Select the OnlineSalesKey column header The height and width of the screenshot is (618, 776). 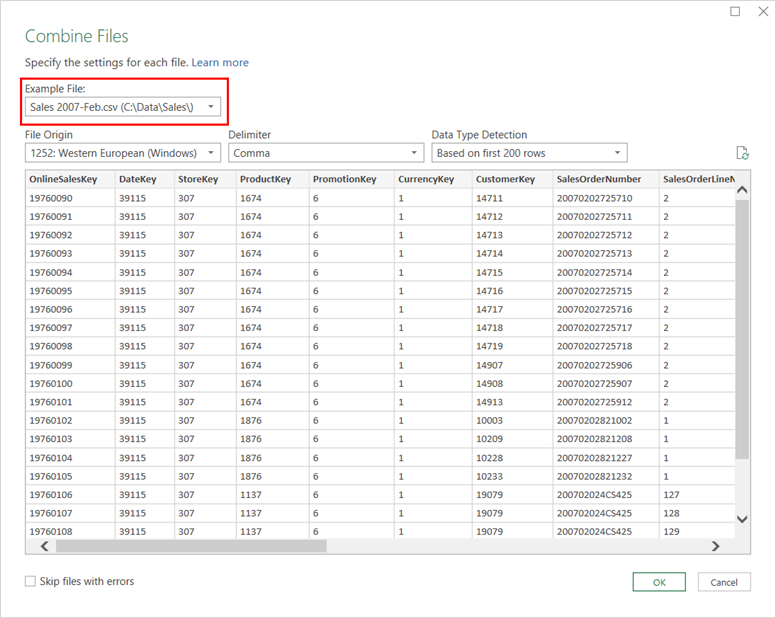click(69, 179)
